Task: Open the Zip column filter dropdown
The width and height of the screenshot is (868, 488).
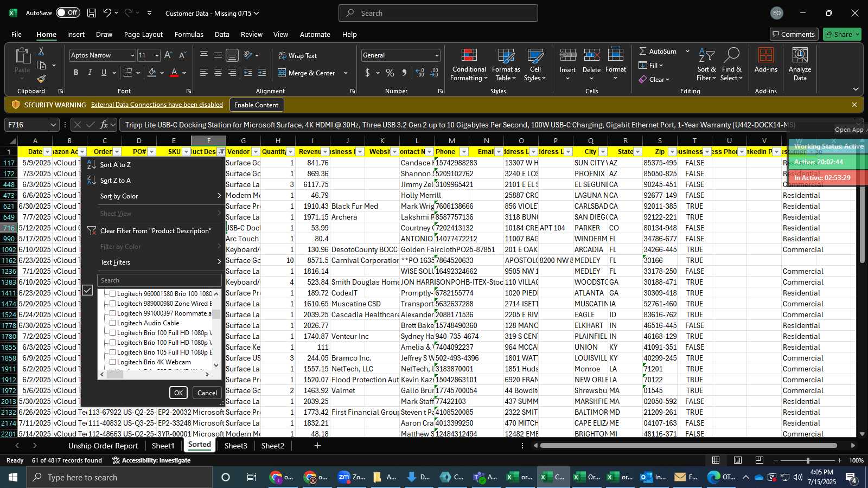Action: [x=672, y=152]
